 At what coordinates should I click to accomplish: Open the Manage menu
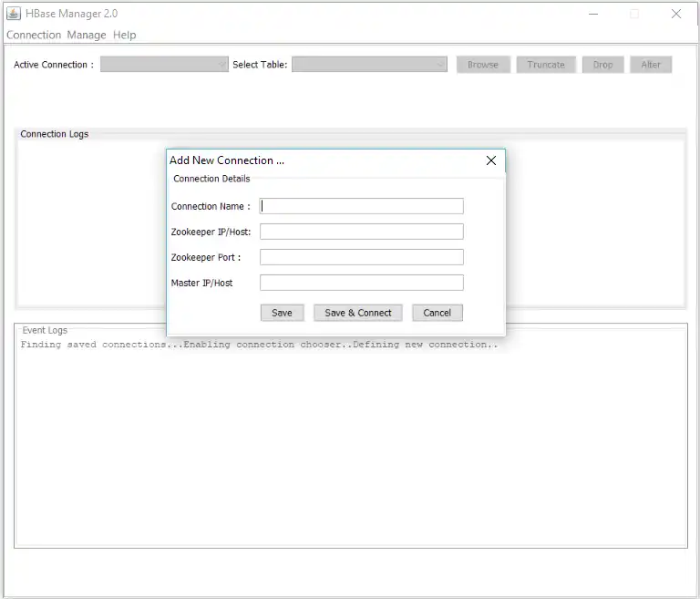87,35
